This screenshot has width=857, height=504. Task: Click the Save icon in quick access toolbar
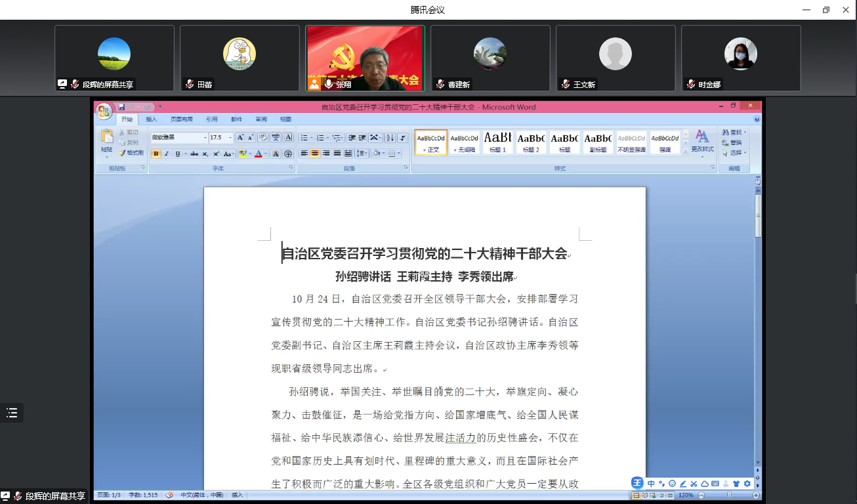[x=121, y=107]
